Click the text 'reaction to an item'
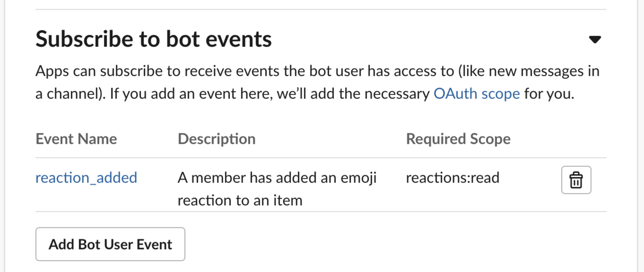 (240, 201)
